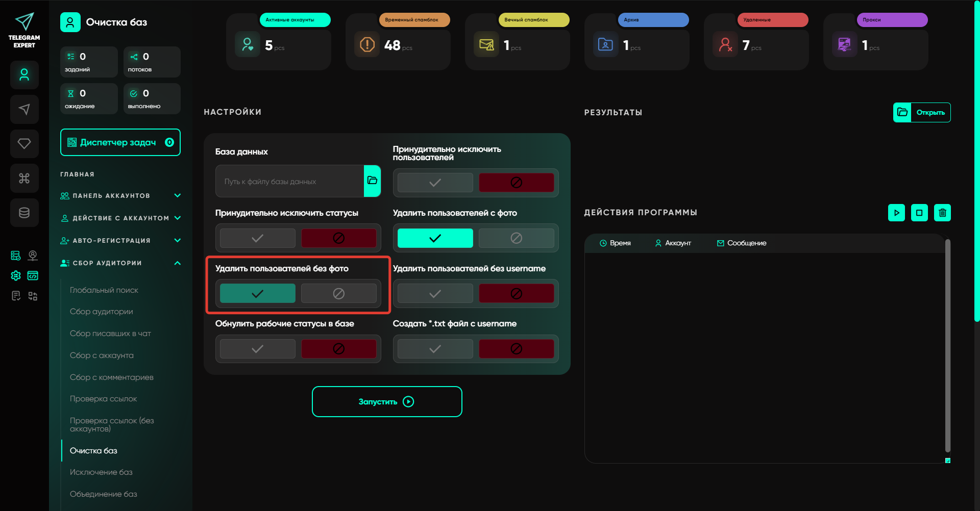This screenshot has width=980, height=511.
Task: Disable 'Удалить пользователей с фото' option
Action: point(516,238)
